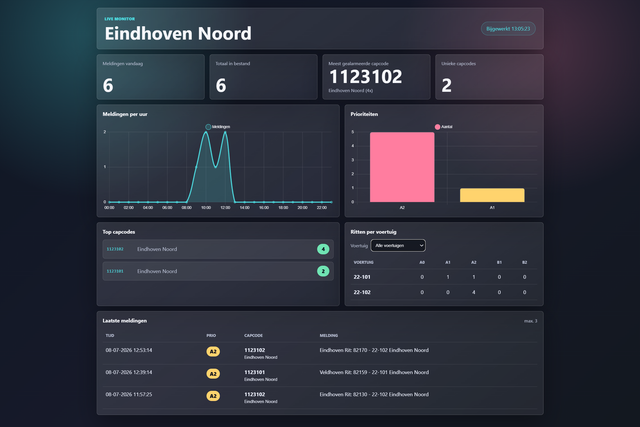640x427 pixels.
Task: Click A2 priority badge of 11:57:25 row
Action: coord(213,396)
